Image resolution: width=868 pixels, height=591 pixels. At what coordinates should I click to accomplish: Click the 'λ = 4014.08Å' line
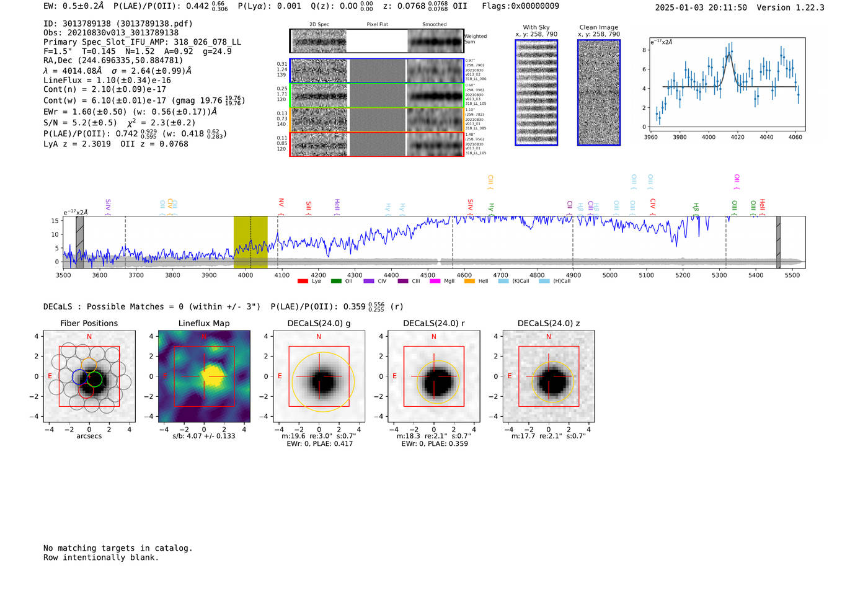pyautogui.click(x=118, y=71)
